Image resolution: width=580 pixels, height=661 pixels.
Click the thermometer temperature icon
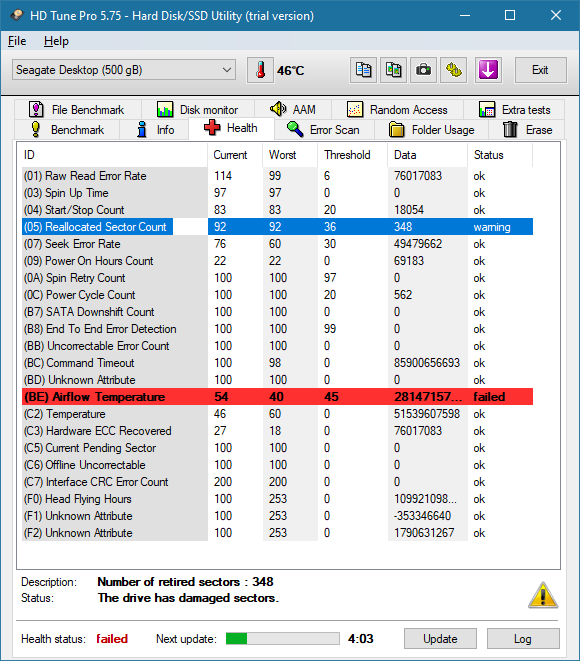[x=260, y=70]
